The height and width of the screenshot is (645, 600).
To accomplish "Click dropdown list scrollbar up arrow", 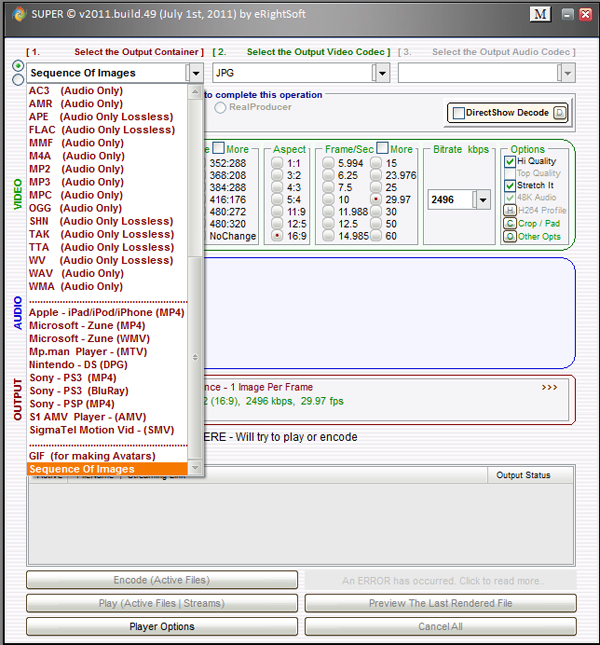I will [195, 92].
